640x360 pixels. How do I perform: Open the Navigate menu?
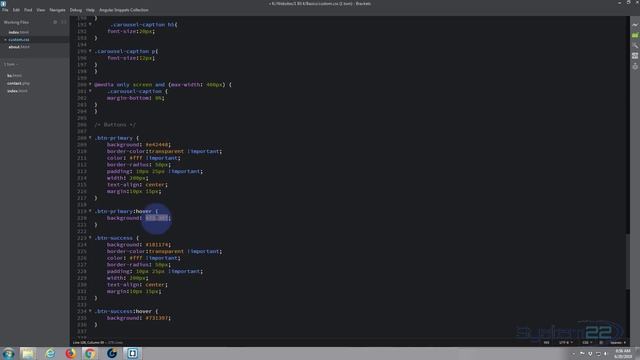[x=57, y=10]
